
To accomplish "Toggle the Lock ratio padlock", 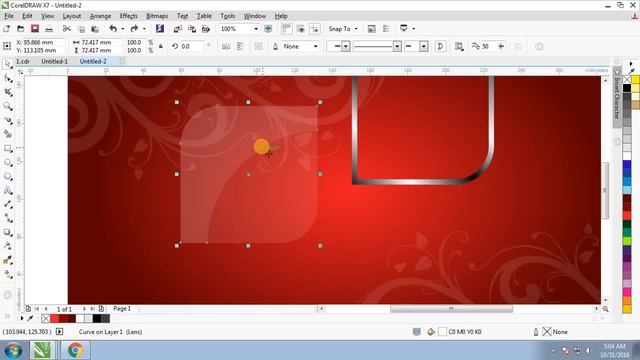I will (161, 47).
